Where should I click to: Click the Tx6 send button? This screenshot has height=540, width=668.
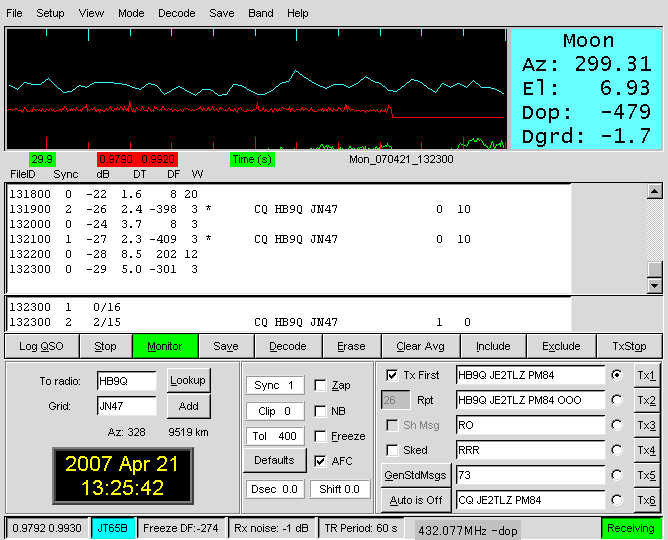(x=647, y=500)
